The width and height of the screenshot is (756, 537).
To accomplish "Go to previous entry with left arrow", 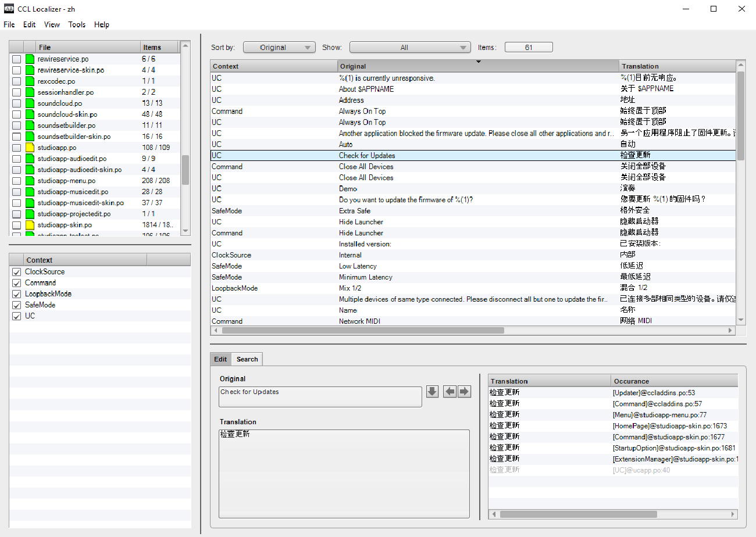I will point(450,392).
